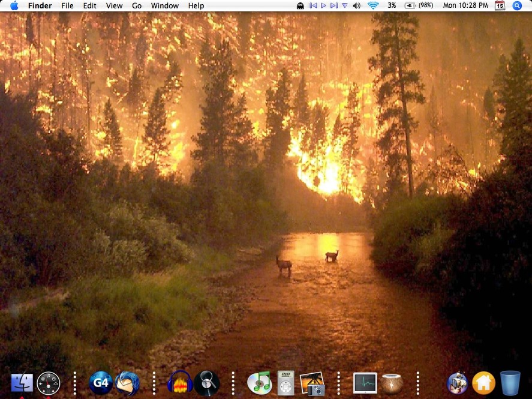Screen dimensions: 532x399
Task: Open the Window menu
Action: pyautogui.click(x=164, y=6)
